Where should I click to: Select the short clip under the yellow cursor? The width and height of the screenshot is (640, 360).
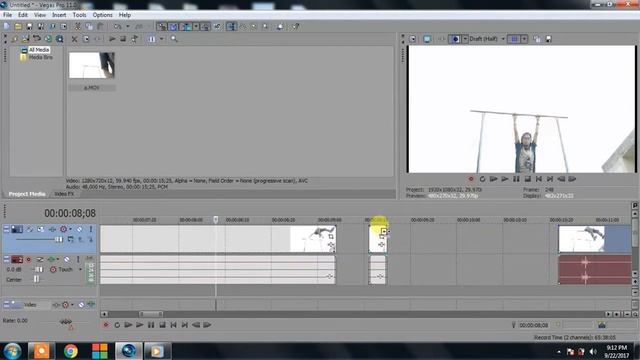pos(378,239)
